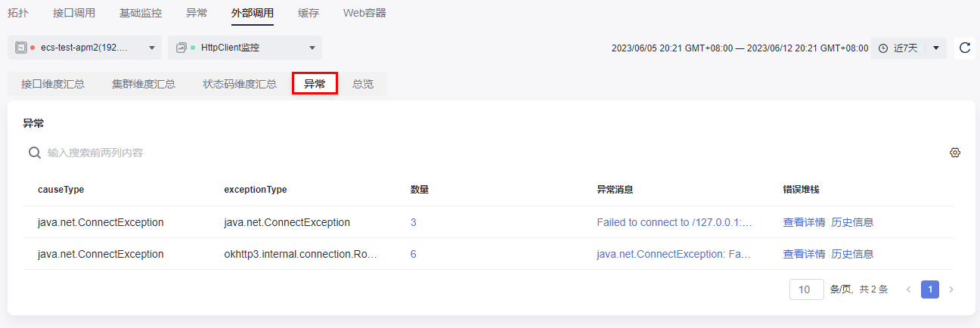Open 历史信息 for okhttp3 exception row
This screenshot has width=980, height=328.
coord(852,254)
